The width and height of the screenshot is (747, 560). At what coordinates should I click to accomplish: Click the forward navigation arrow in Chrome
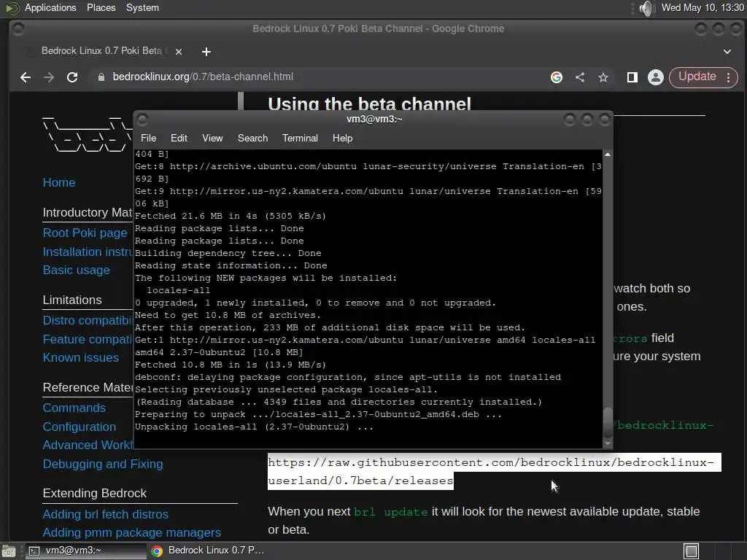pos(49,77)
